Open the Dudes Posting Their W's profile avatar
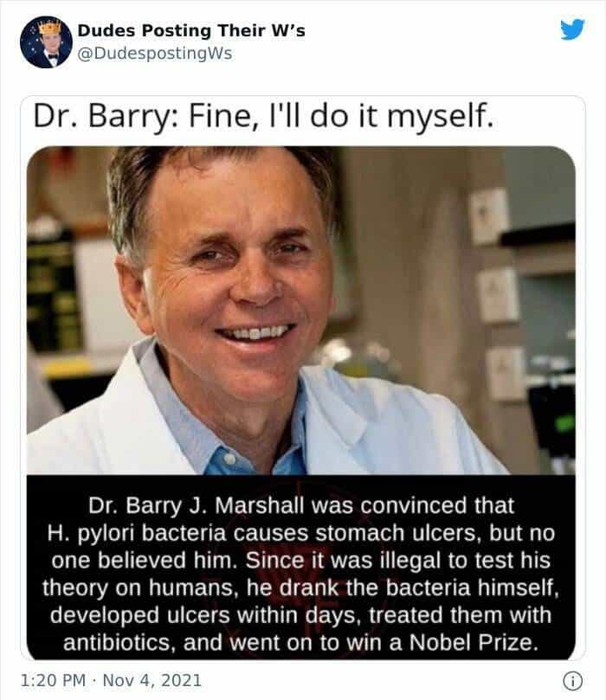The image size is (606, 700). [45, 42]
